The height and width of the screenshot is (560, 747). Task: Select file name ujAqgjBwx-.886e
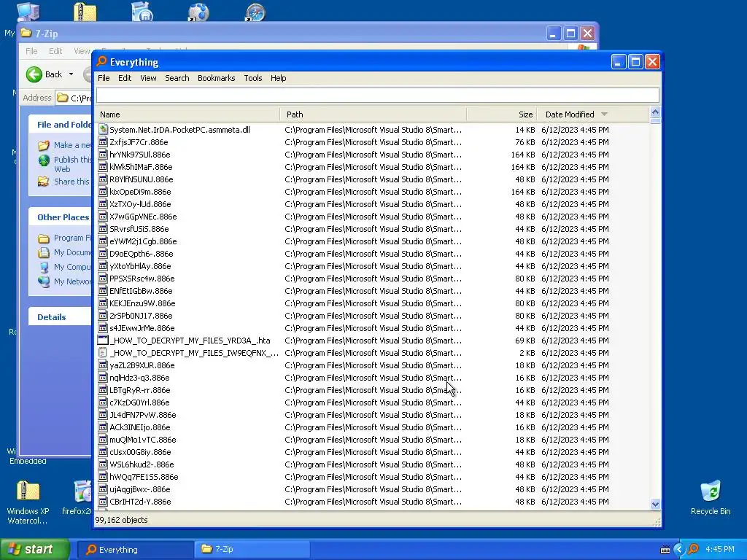pyautogui.click(x=140, y=489)
